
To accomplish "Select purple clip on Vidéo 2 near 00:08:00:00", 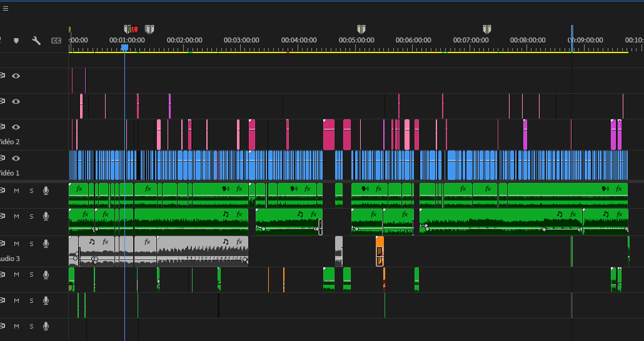I will [525, 135].
